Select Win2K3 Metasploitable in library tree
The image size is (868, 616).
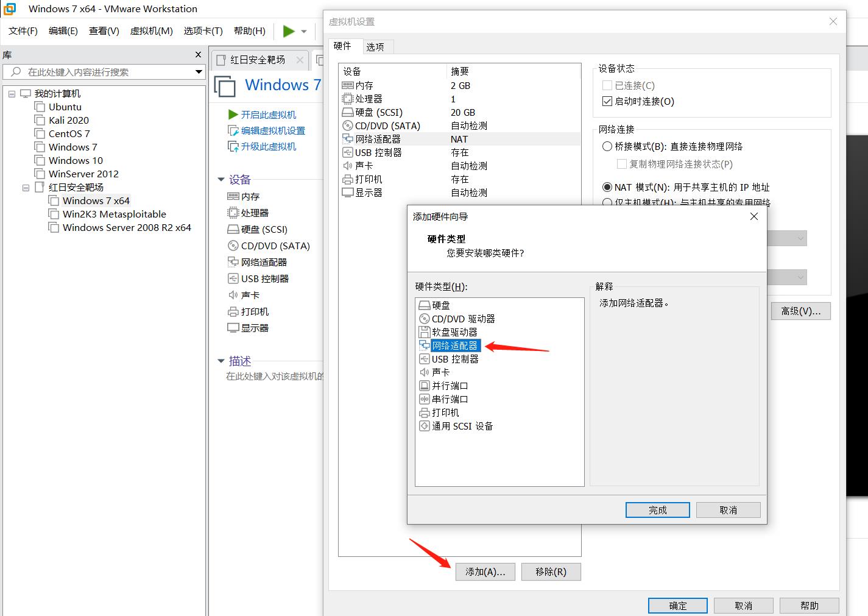pyautogui.click(x=115, y=214)
